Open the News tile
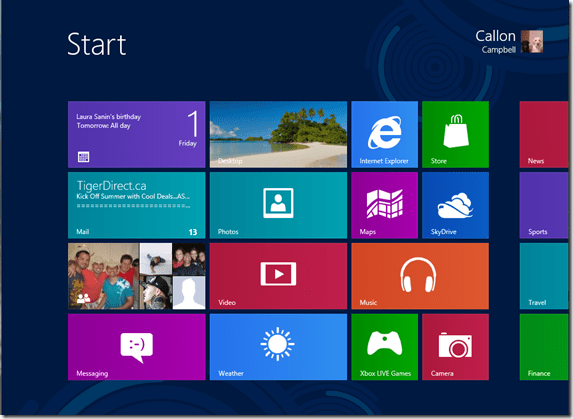This screenshot has height=419, width=573. coord(544,134)
